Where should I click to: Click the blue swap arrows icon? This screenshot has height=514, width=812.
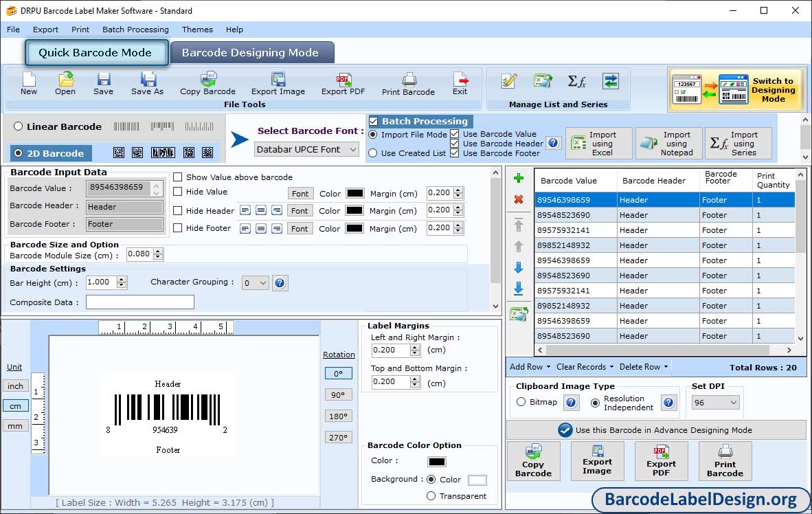point(611,81)
